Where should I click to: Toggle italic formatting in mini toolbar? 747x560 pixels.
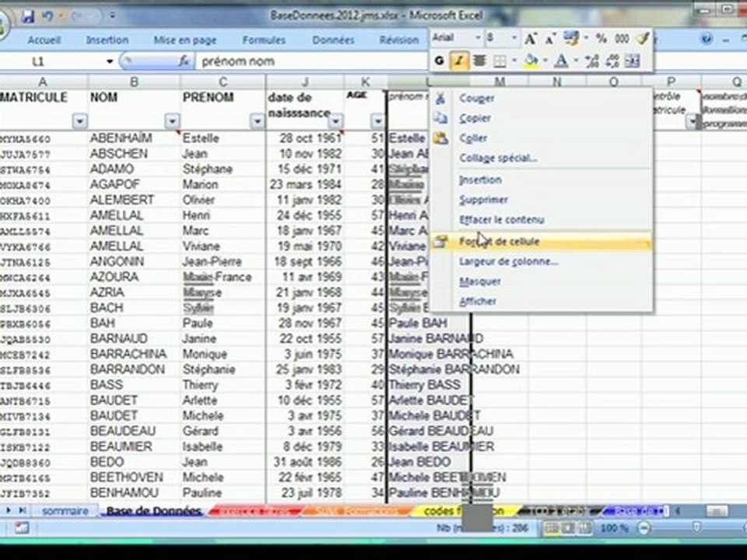(x=459, y=61)
